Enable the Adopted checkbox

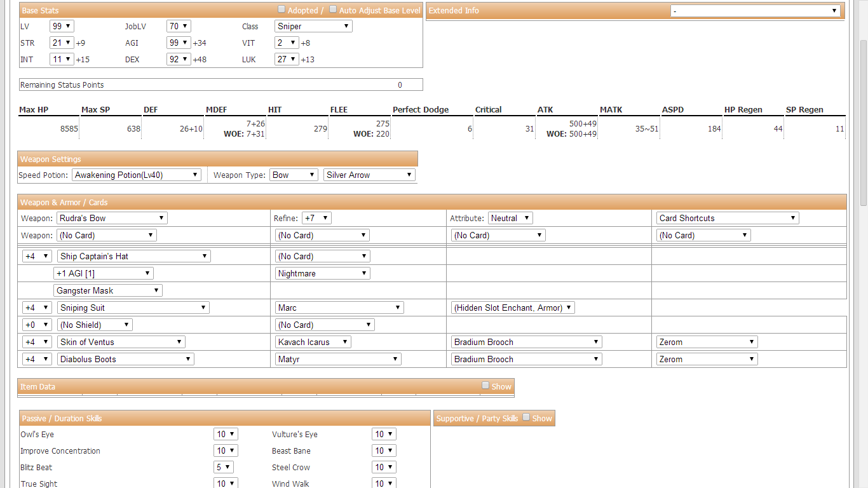click(x=281, y=9)
